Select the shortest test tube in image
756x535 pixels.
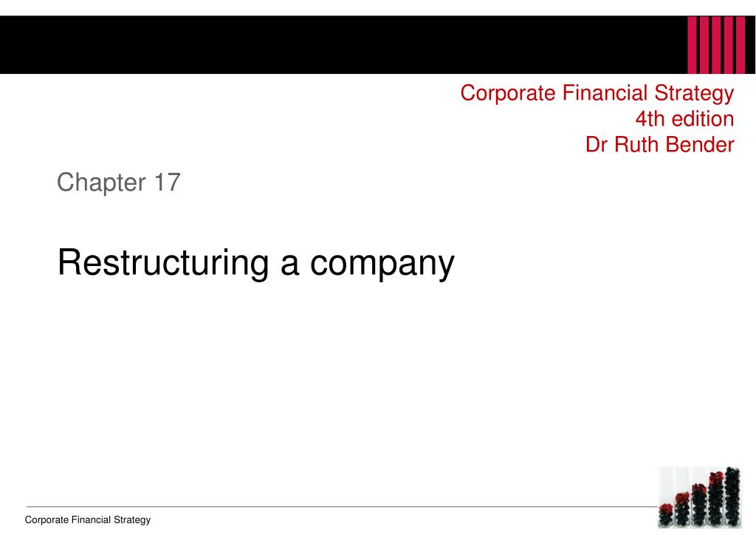coord(666,514)
